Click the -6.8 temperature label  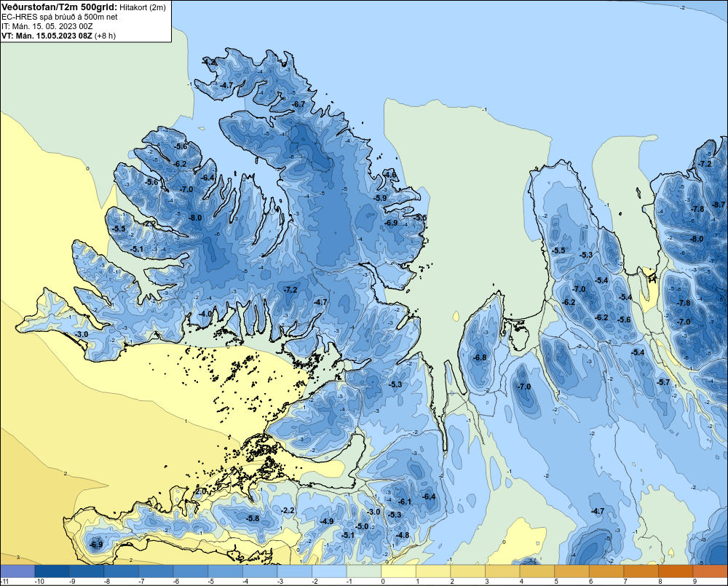pyautogui.click(x=480, y=357)
